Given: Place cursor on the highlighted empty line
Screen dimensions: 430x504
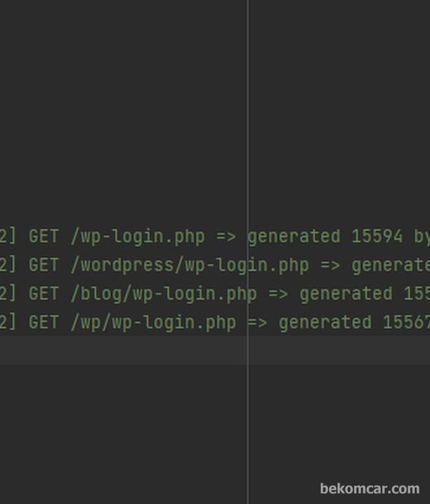Looking at the screenshot, I should (215, 350).
